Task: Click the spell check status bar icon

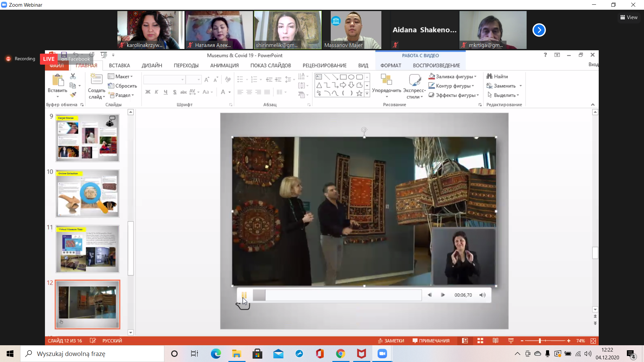Action: point(93,341)
